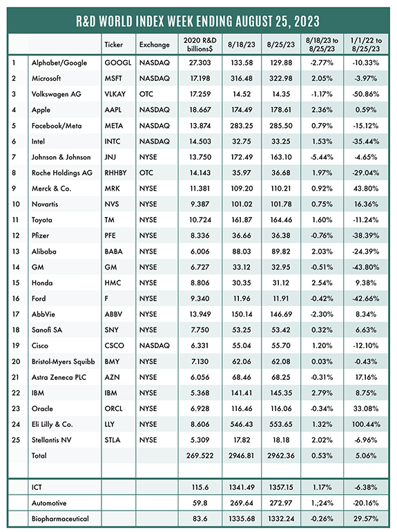
Task: Select the BABA ticker cell
Action: click(113, 251)
